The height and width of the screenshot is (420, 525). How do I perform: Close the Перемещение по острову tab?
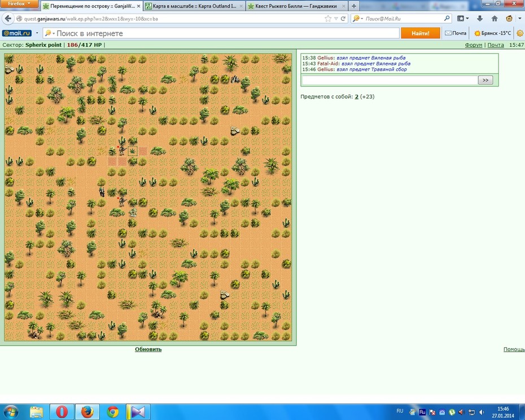point(139,6)
